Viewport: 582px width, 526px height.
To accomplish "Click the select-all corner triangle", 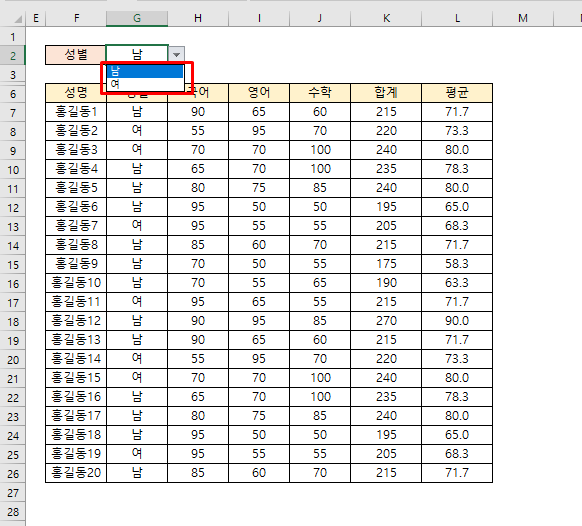I will point(17,19).
